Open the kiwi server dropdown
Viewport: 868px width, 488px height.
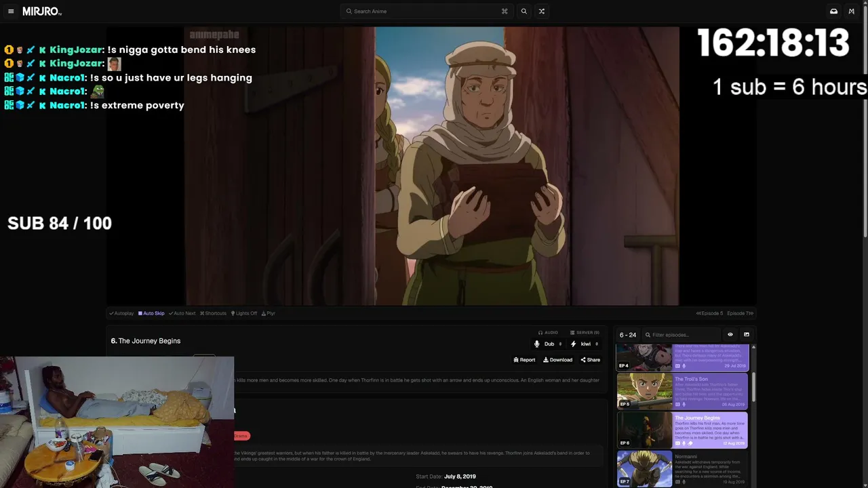tap(585, 344)
